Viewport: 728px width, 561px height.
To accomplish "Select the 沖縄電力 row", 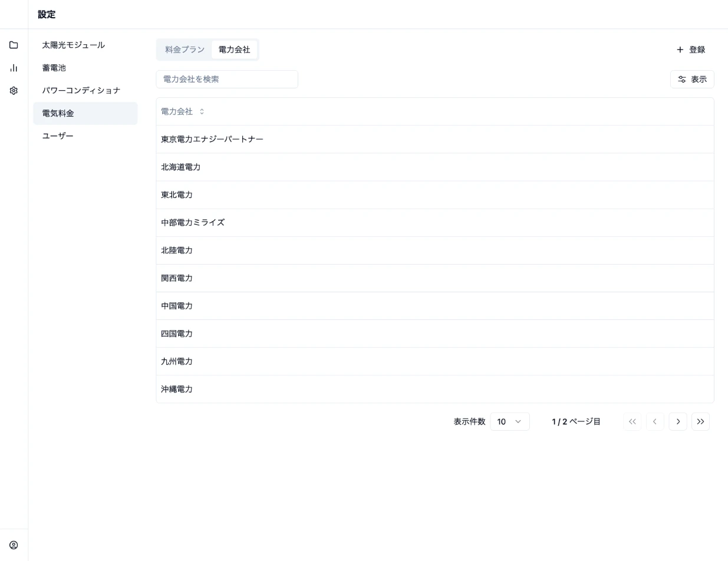I will (435, 389).
